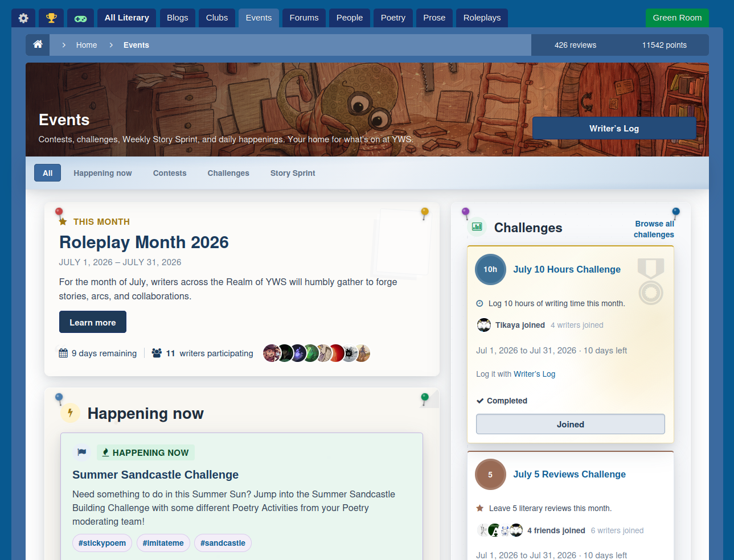Select the #stickypoem tag
Image resolution: width=734 pixels, height=560 pixels.
(102, 543)
